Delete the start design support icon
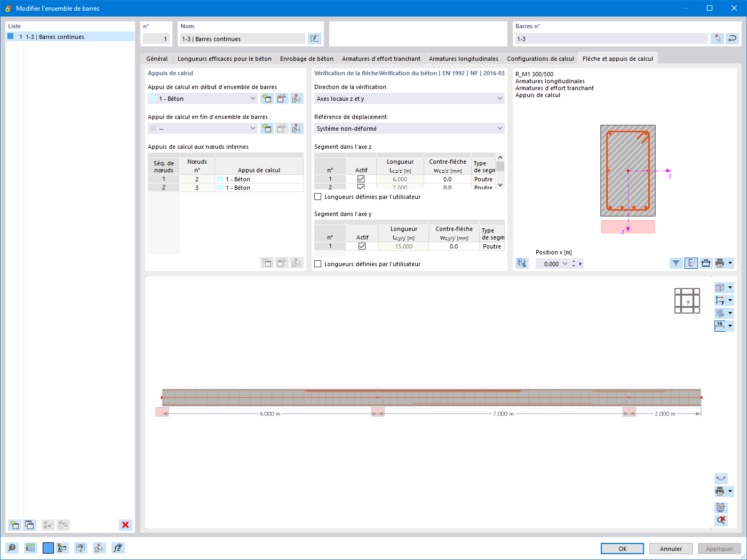This screenshot has height=560, width=747. 297,99
